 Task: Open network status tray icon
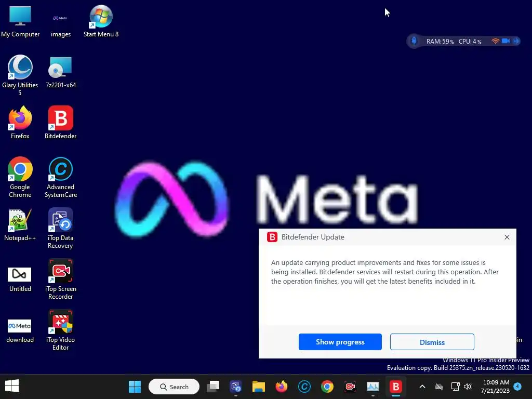pyautogui.click(x=455, y=387)
